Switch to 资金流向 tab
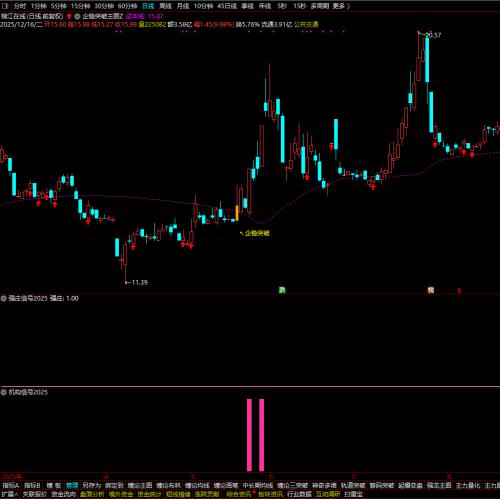 click(64, 494)
